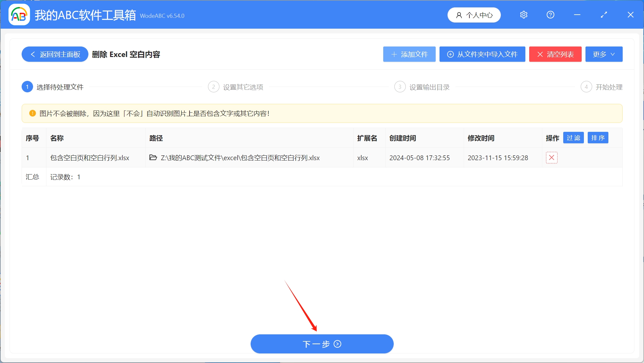Click the warning icon in the yellow banner
This screenshot has height=363, width=644.
pyautogui.click(x=32, y=113)
